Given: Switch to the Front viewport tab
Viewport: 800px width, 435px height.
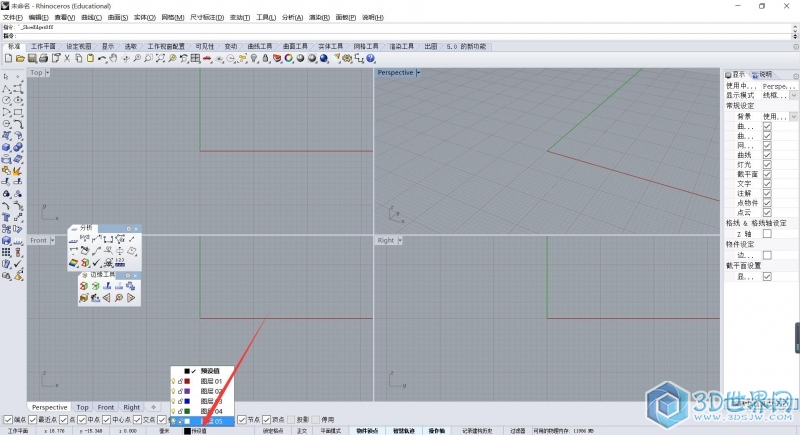Looking at the screenshot, I should pyautogui.click(x=106, y=408).
